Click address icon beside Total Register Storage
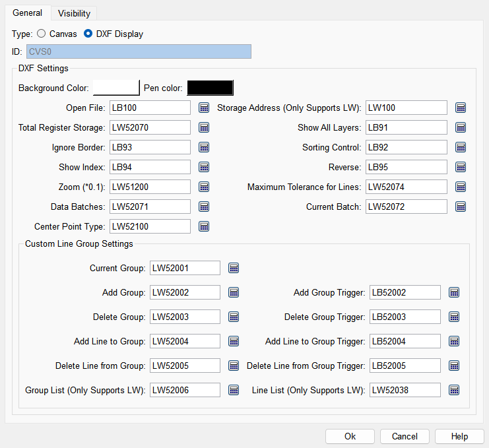Image resolution: width=489 pixels, height=448 pixels. tap(204, 127)
